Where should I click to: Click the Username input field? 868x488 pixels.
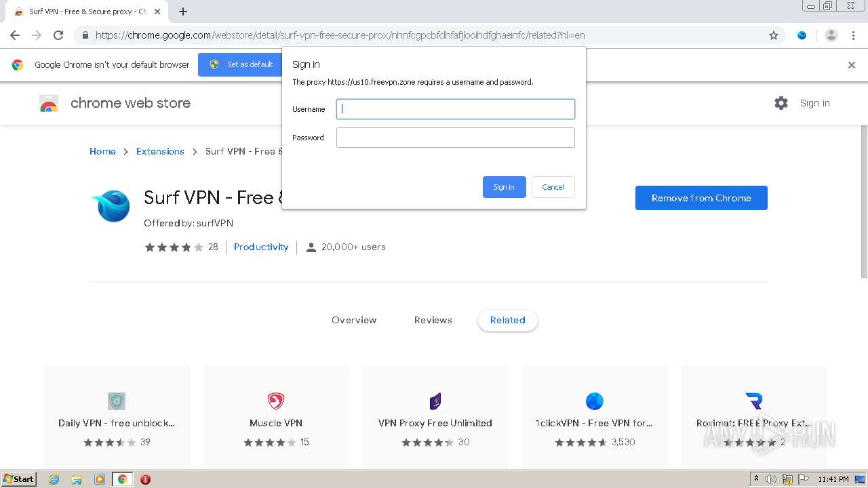click(456, 109)
